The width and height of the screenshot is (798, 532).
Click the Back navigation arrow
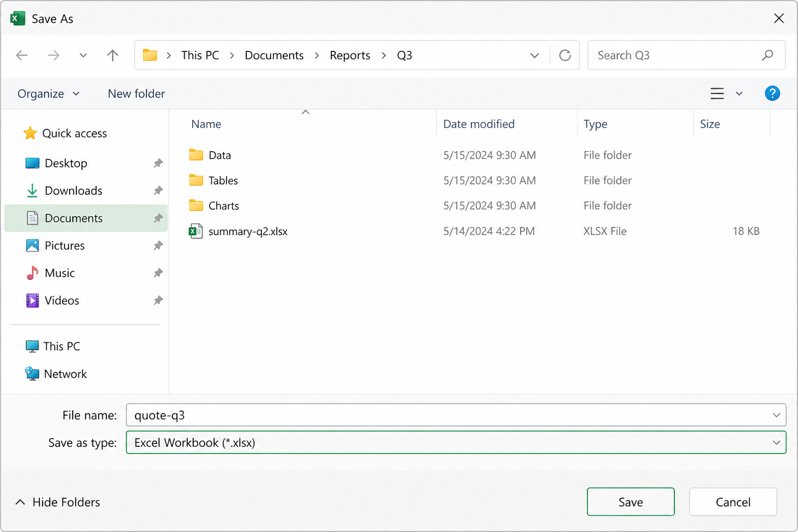point(22,55)
